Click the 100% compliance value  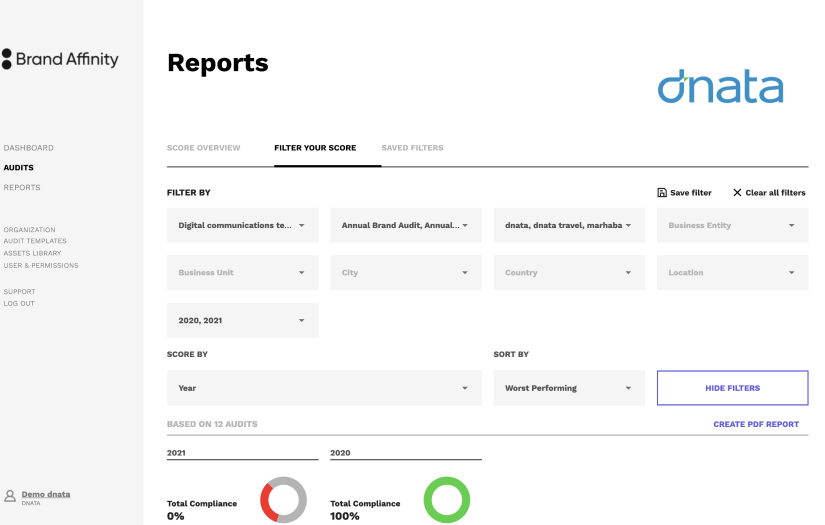pos(345,516)
